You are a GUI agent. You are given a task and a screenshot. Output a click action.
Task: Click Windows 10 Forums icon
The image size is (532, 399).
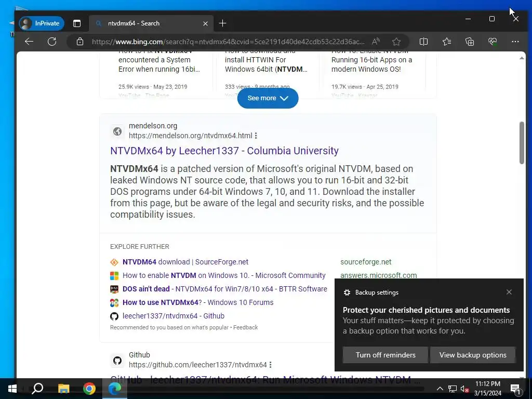click(x=114, y=303)
